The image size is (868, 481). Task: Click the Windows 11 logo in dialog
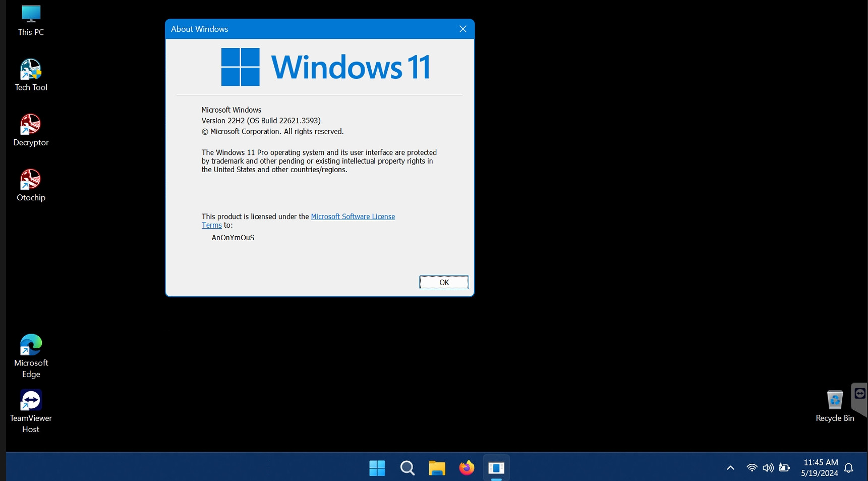coord(325,67)
